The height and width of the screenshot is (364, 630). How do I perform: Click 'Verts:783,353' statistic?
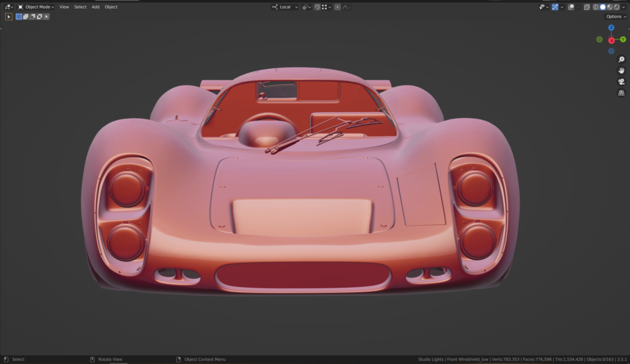pos(506,359)
